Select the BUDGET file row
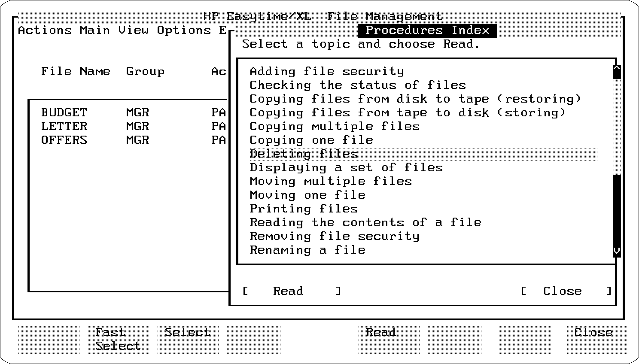This screenshot has width=639, height=364. tap(64, 112)
